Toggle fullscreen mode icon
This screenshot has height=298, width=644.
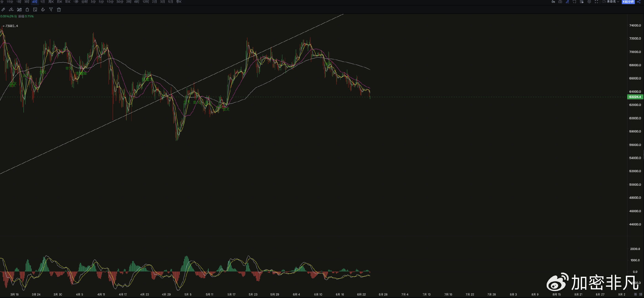(596, 2)
